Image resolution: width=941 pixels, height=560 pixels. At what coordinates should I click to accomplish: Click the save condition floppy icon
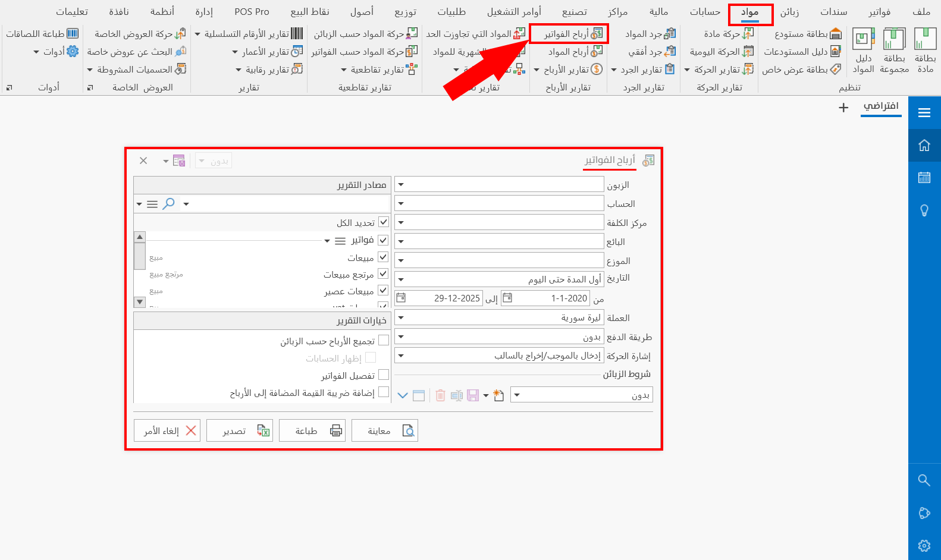[473, 395]
